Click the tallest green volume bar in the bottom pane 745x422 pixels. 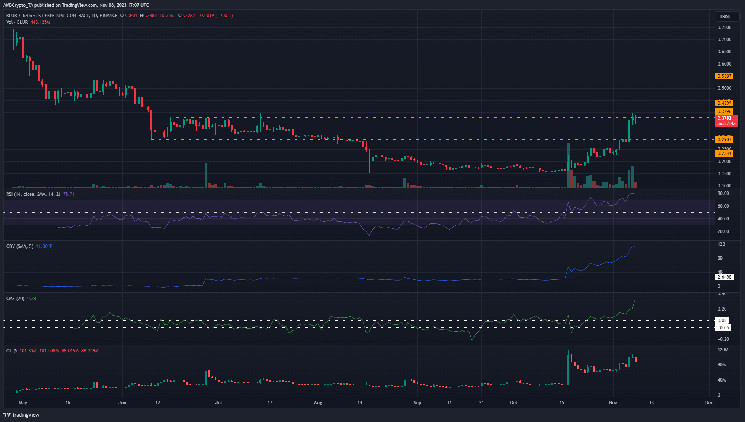click(567, 367)
